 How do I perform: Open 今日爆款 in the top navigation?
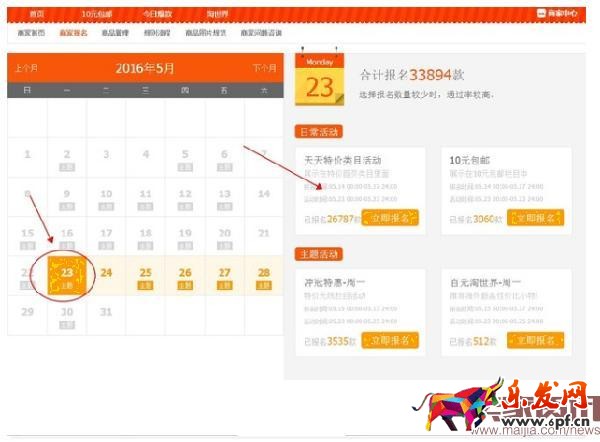pyautogui.click(x=158, y=15)
